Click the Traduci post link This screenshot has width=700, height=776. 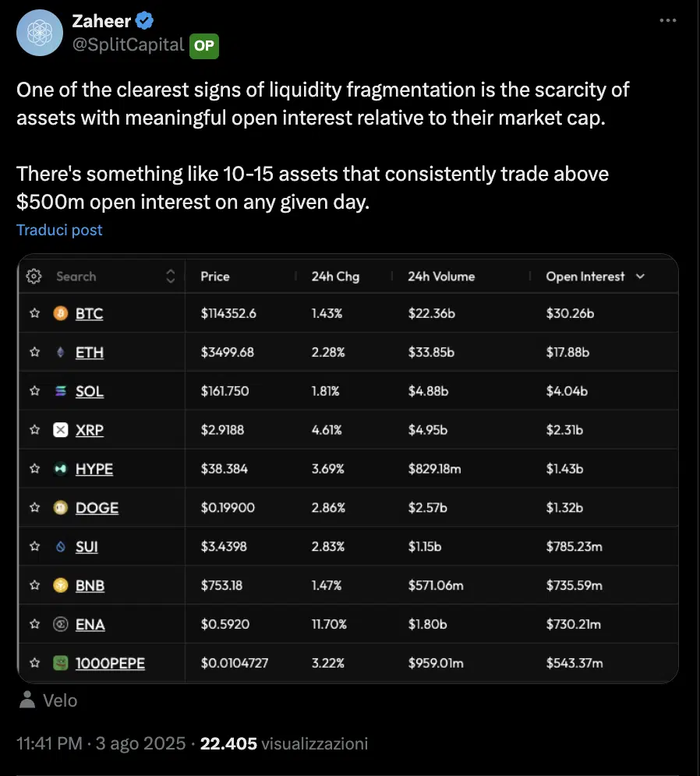(59, 230)
